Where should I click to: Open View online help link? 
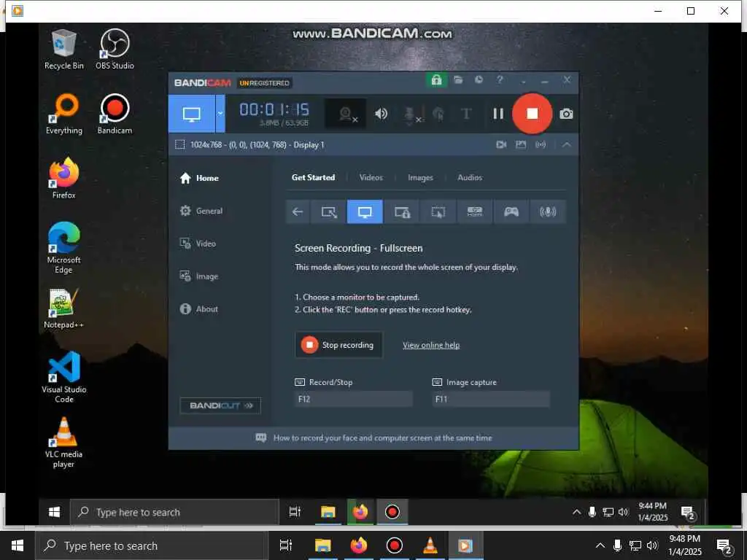[431, 345]
